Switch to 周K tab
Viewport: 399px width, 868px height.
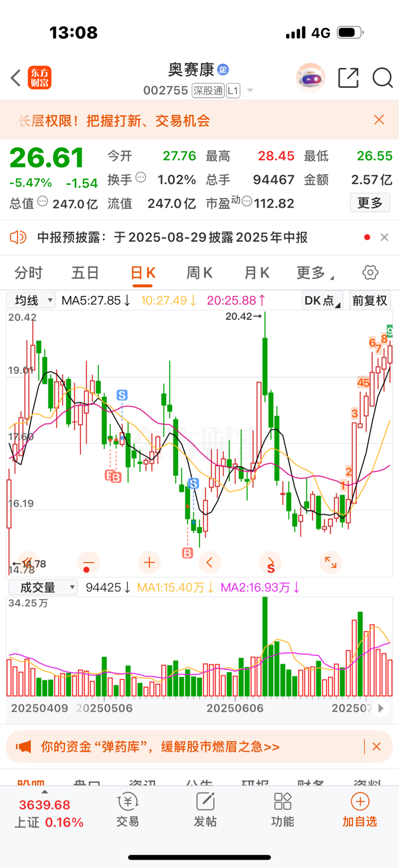click(x=199, y=272)
